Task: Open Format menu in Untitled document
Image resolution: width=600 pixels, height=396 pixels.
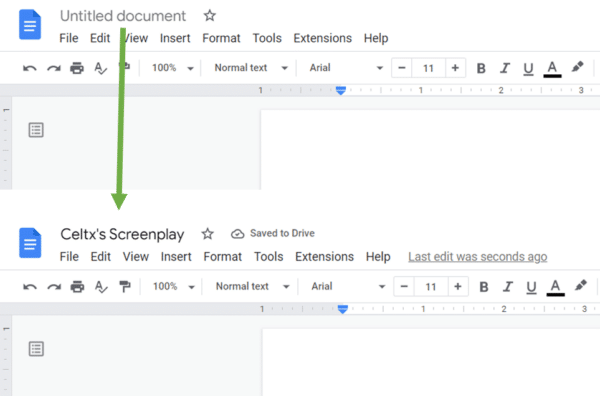Action: pyautogui.click(x=221, y=38)
